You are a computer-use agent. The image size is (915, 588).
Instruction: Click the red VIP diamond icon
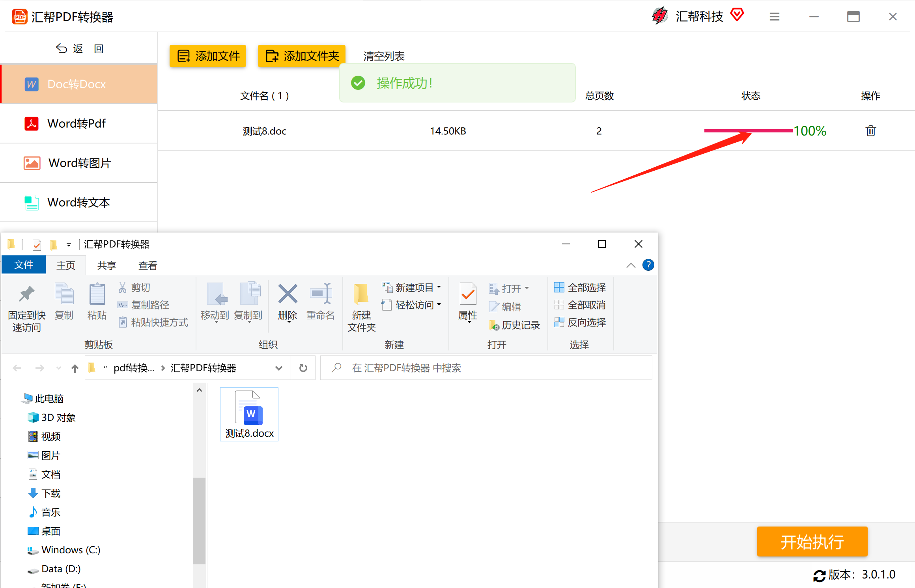(737, 15)
